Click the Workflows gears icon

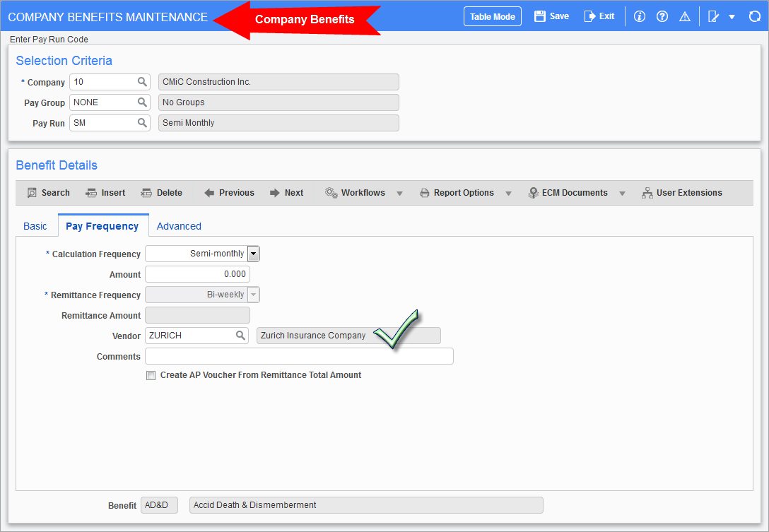pos(331,193)
